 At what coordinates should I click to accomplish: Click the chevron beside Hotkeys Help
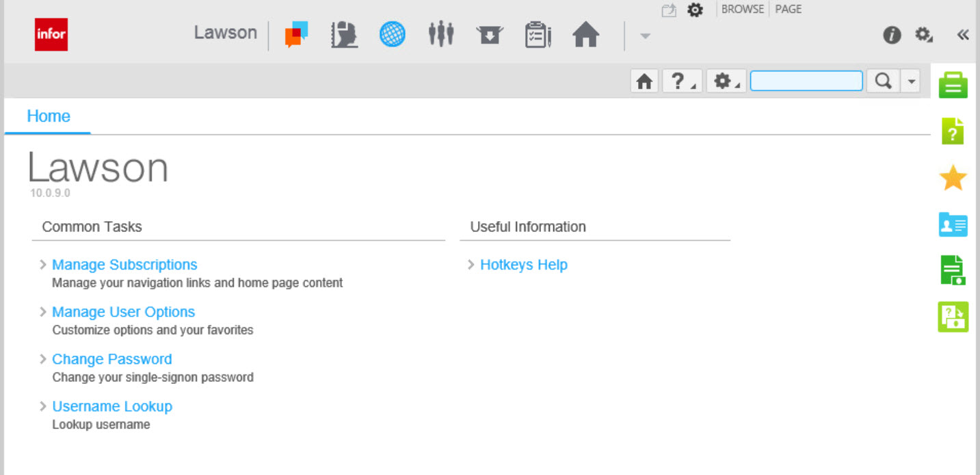pyautogui.click(x=471, y=264)
